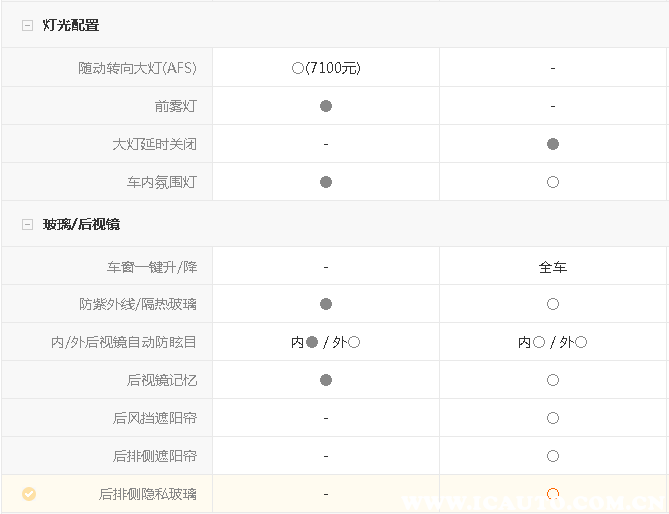Click the 车窗一键升/降 row label

pyautogui.click(x=152, y=268)
